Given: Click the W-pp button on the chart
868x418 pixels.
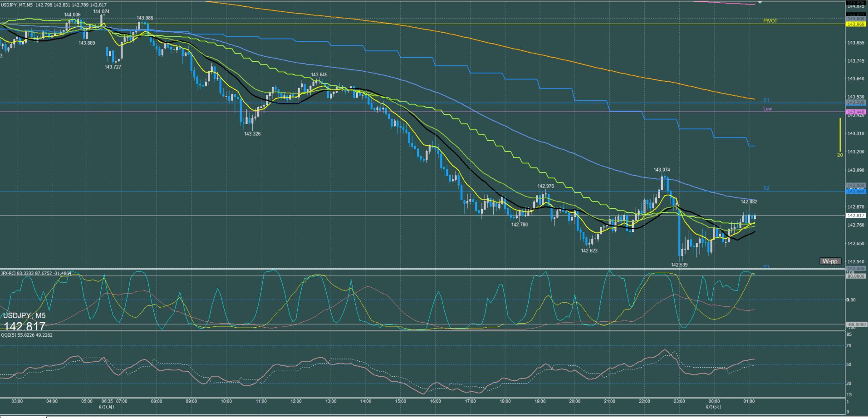Looking at the screenshot, I should [x=830, y=261].
